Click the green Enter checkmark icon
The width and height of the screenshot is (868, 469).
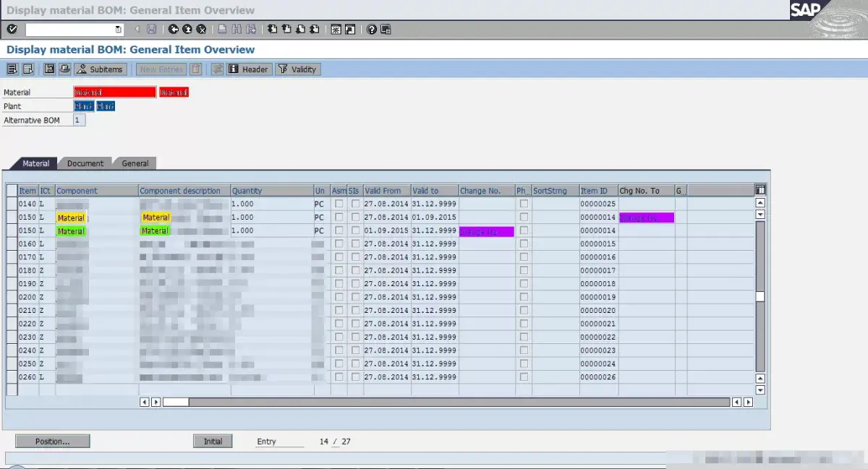coord(12,30)
